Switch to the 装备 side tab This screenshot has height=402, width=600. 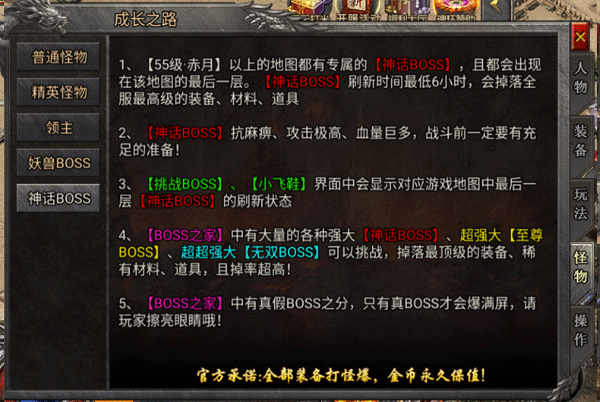pos(580,141)
